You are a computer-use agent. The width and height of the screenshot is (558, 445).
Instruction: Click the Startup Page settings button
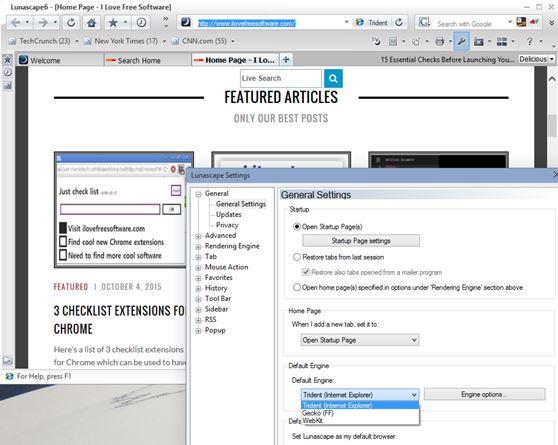coord(361,241)
